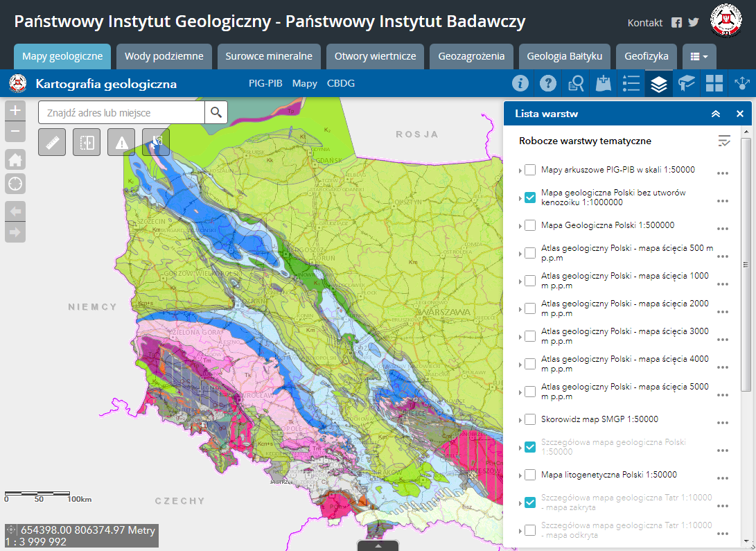The image size is (756, 551).
Task: Check Atlas geologiczny mapa ścięcia 1000 m
Action: [530, 281]
